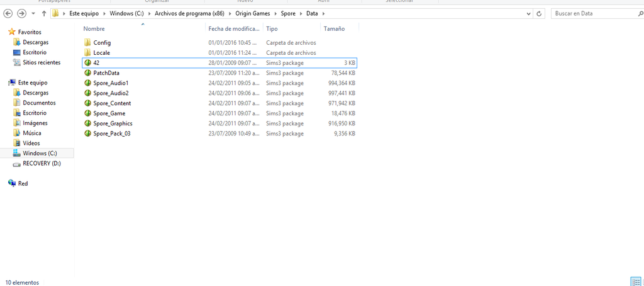
Task: Select the Spore_Content package icon
Action: 87,103
